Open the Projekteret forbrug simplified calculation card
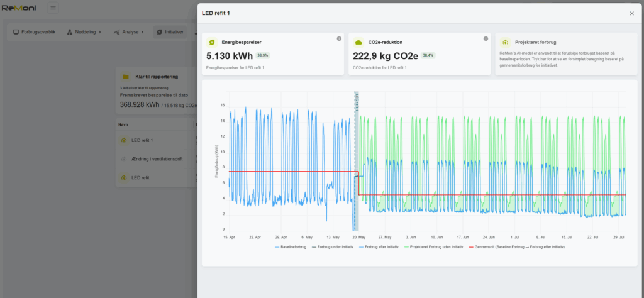Viewport: 644px width, 298px height. tap(567, 54)
